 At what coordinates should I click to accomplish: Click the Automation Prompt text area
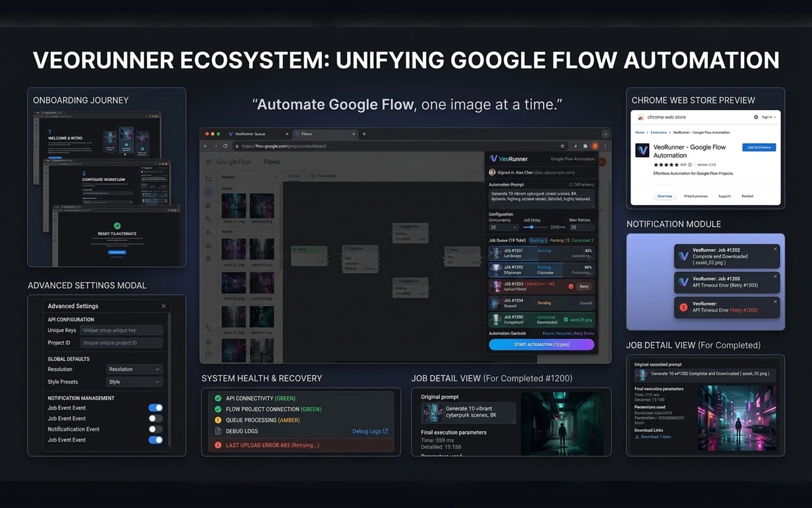[541, 198]
